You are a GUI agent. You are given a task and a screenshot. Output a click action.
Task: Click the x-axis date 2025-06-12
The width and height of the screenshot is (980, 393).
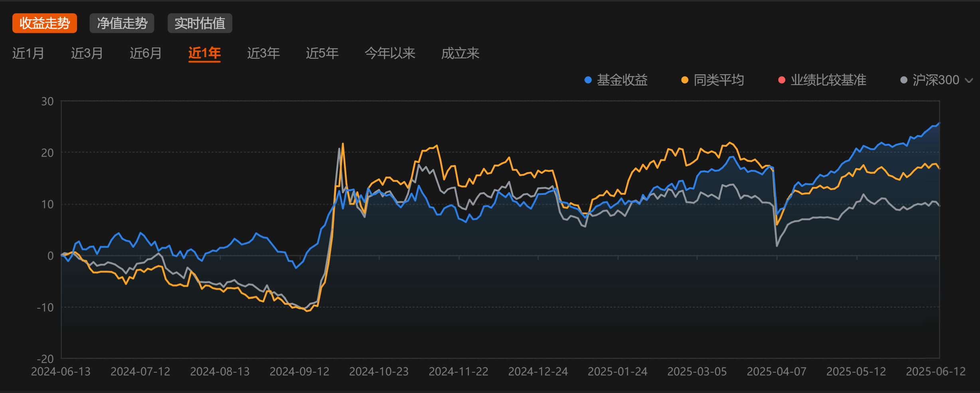coord(936,371)
